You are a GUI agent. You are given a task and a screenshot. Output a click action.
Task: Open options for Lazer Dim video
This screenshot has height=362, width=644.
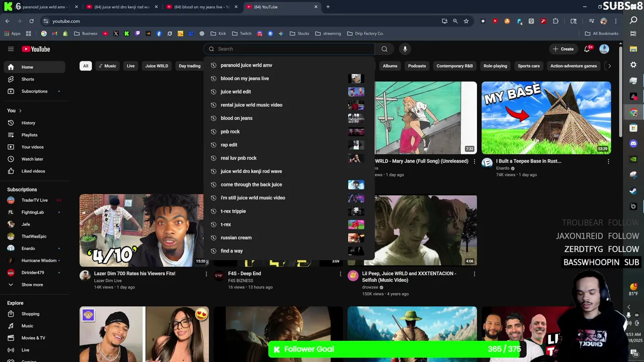[x=206, y=274]
